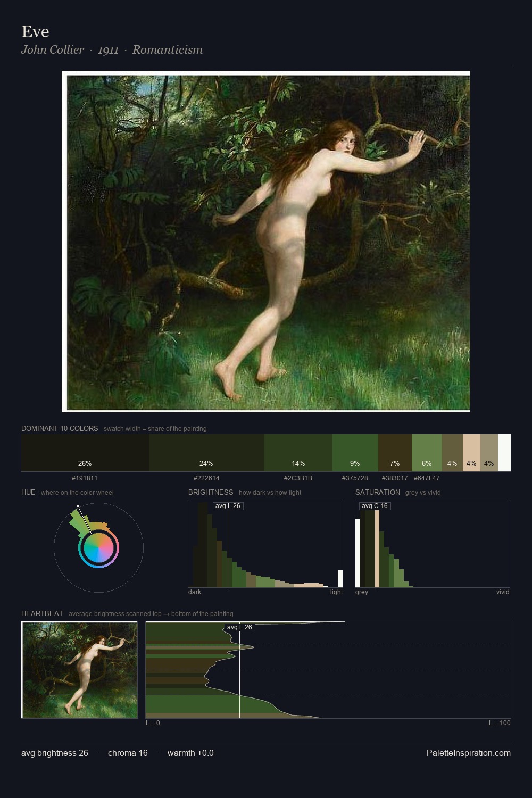Click the hue color wheel
Viewport: 532px width, 798px height.
tap(98, 548)
